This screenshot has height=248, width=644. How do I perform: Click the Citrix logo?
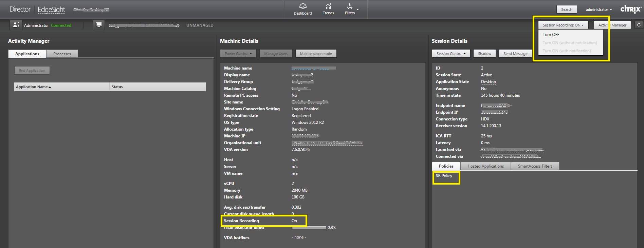630,9
